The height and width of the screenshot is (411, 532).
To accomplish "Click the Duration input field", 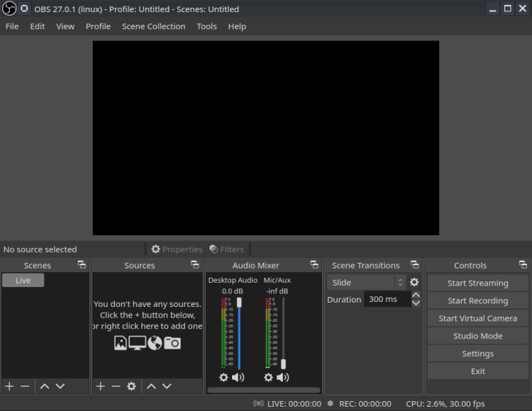I will pos(387,299).
